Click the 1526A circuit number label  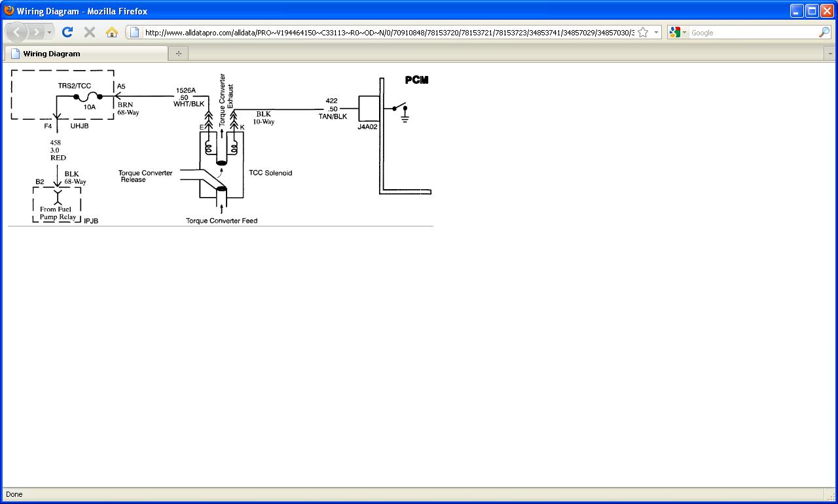click(185, 90)
